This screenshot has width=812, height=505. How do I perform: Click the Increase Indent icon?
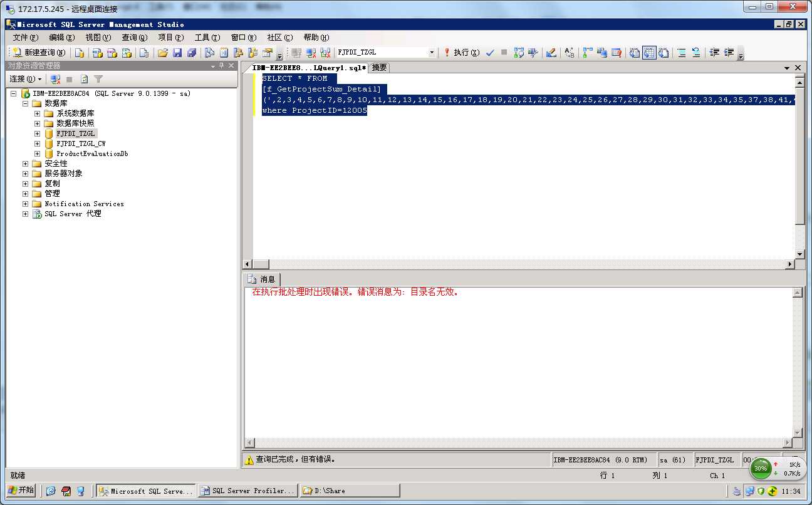[729, 53]
